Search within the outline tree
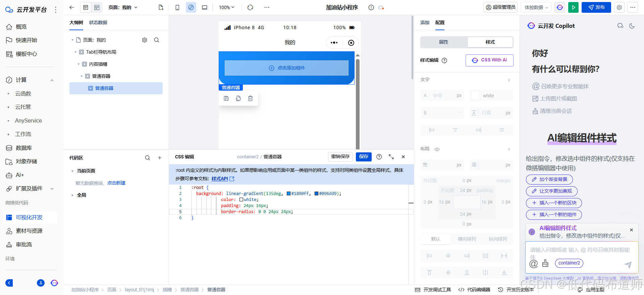This screenshot has height=295, width=644. coord(157,40)
